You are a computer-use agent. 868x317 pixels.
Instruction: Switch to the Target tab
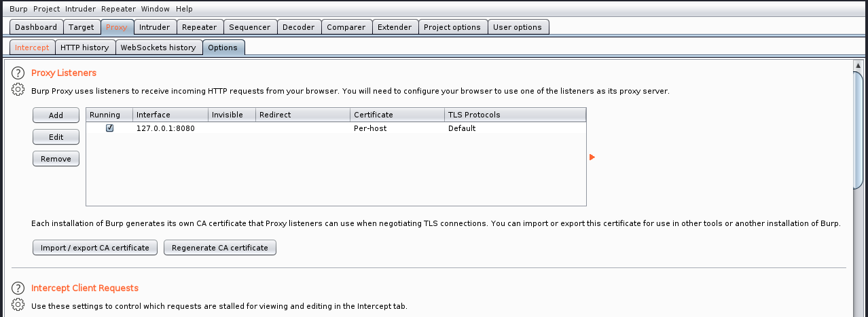click(x=82, y=27)
